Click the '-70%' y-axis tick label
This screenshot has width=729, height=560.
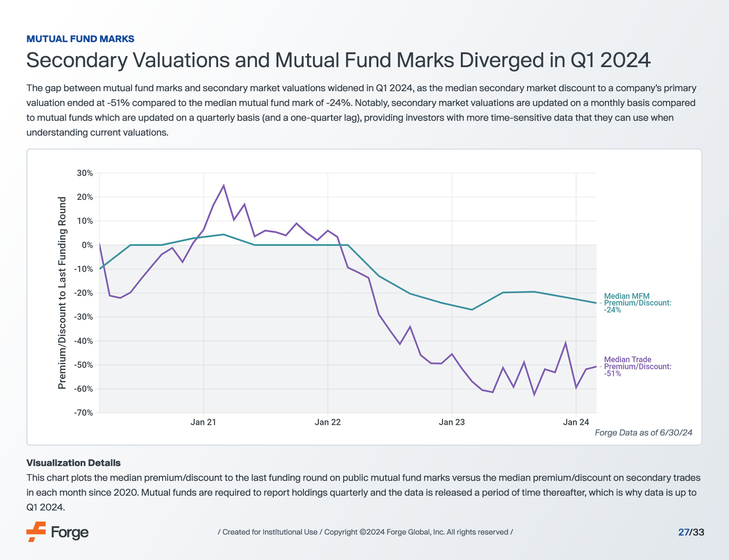83,413
